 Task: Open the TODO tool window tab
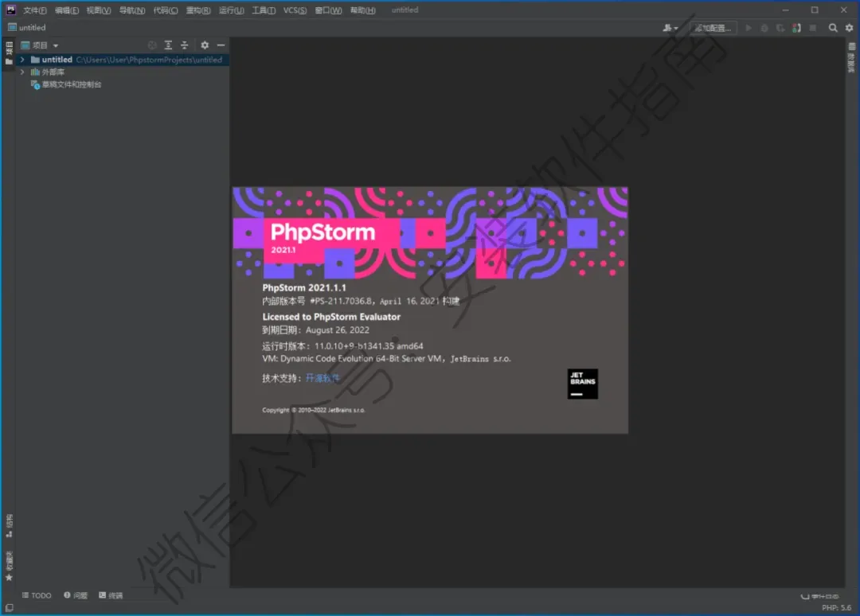37,596
